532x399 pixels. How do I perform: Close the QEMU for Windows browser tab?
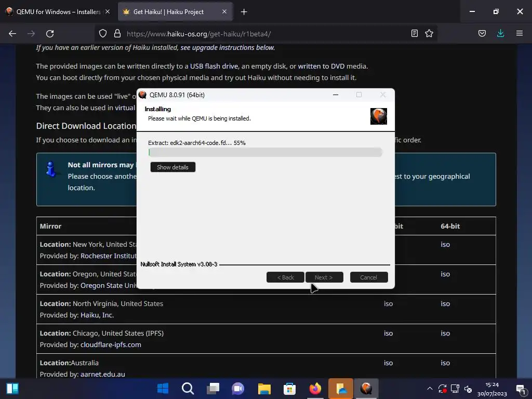click(x=108, y=11)
